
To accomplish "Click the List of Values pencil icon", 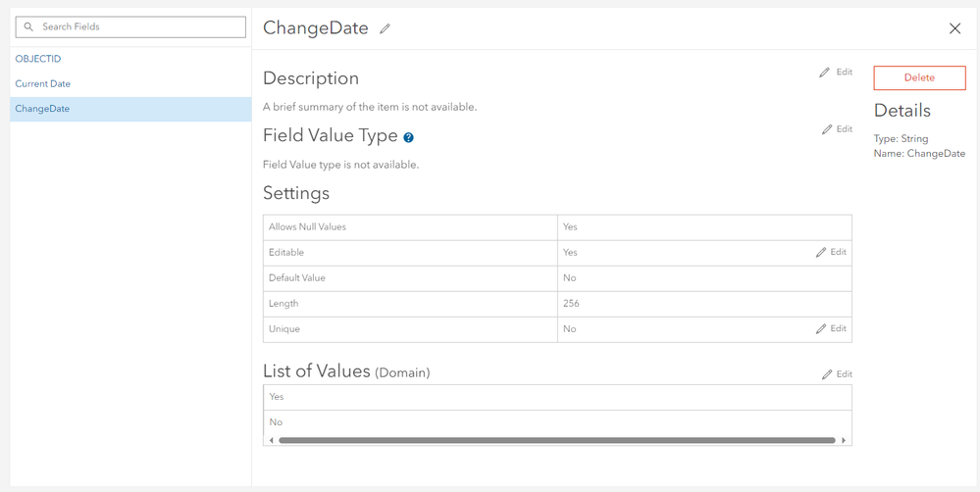I will pyautogui.click(x=827, y=374).
